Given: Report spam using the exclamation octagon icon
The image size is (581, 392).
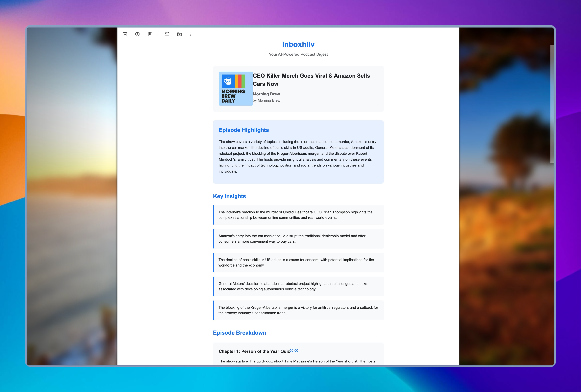Looking at the screenshot, I should coord(137,34).
